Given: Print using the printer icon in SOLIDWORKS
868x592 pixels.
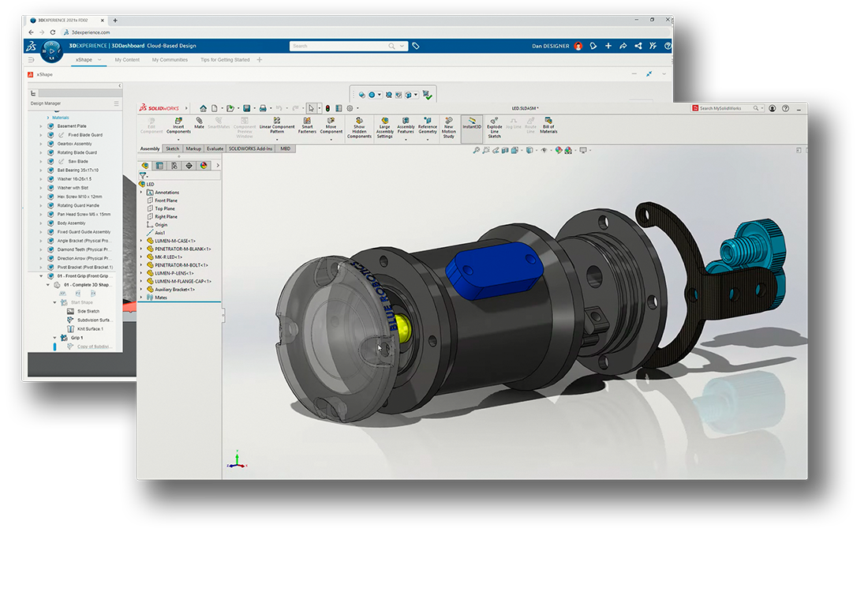Looking at the screenshot, I should tap(263, 109).
